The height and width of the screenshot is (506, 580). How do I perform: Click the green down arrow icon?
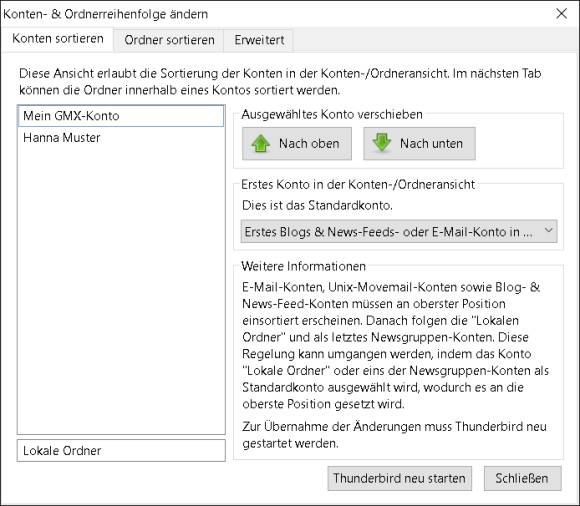tap(382, 143)
